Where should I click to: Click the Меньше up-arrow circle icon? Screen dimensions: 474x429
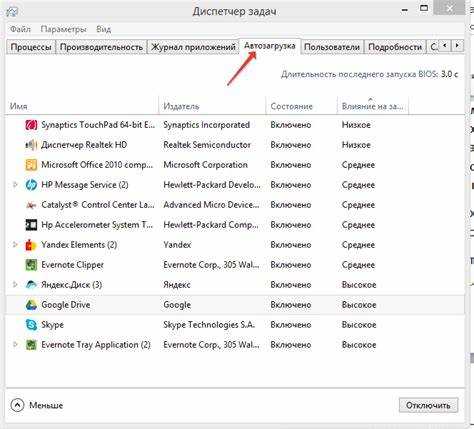click(17, 405)
